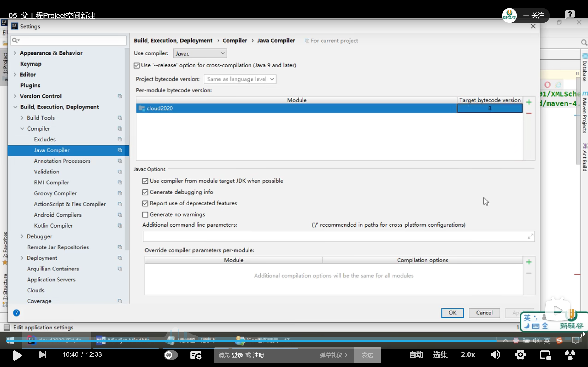This screenshot has height=367, width=588.
Task: Click the danmaku settings icon
Action: (196, 355)
